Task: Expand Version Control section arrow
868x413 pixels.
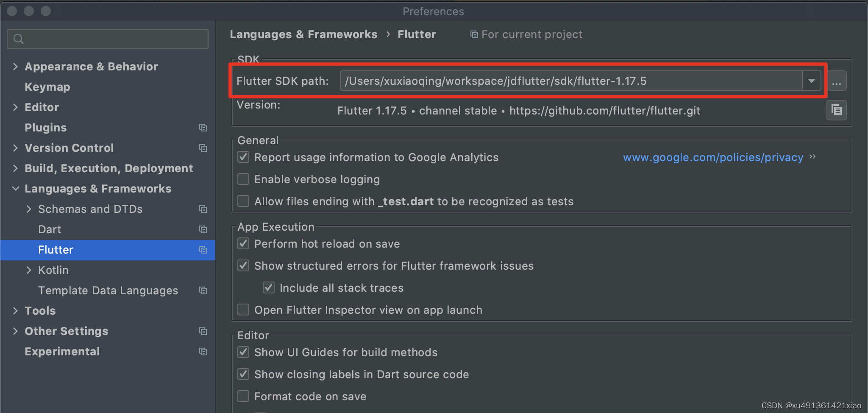Action: tap(15, 148)
